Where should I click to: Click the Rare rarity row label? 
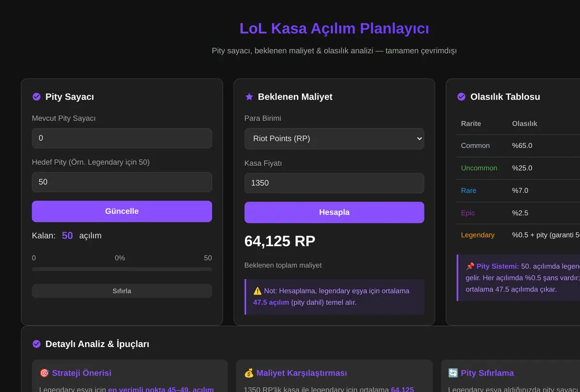[468, 190]
